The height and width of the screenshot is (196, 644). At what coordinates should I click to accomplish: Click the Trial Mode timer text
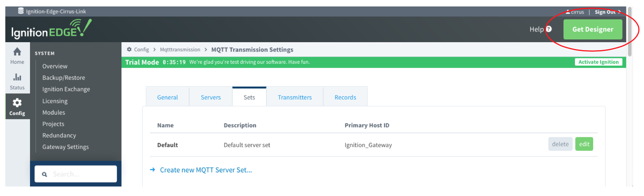tap(174, 62)
